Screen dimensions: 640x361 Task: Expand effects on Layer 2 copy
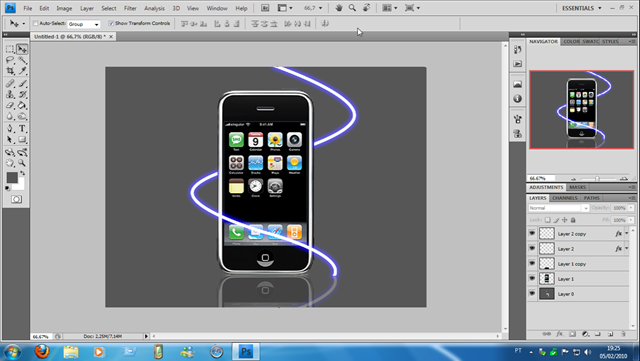click(x=627, y=234)
